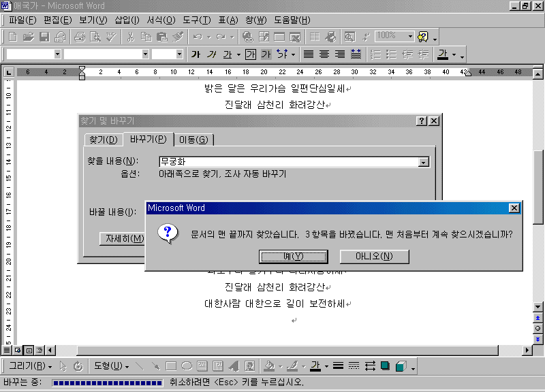This screenshot has height=392, width=545.
Task: Click the Insert Hyperlink globe icon
Action: tap(248, 37)
